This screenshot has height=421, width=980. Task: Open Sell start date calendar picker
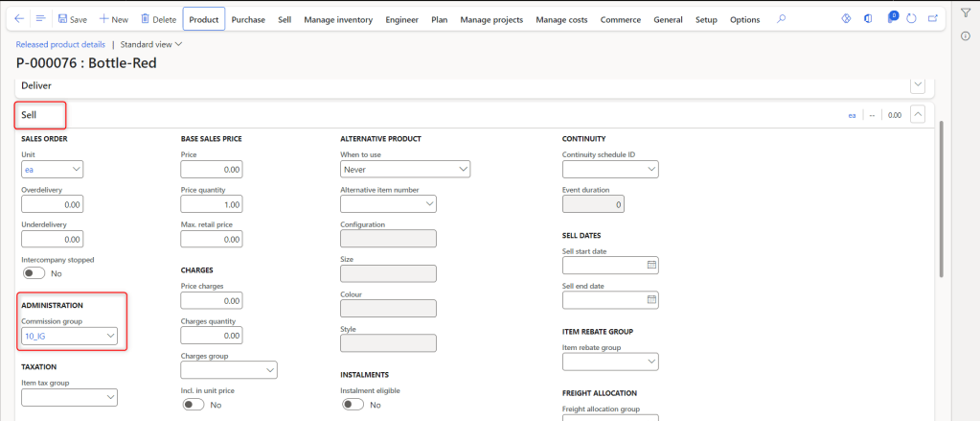pyautogui.click(x=652, y=265)
